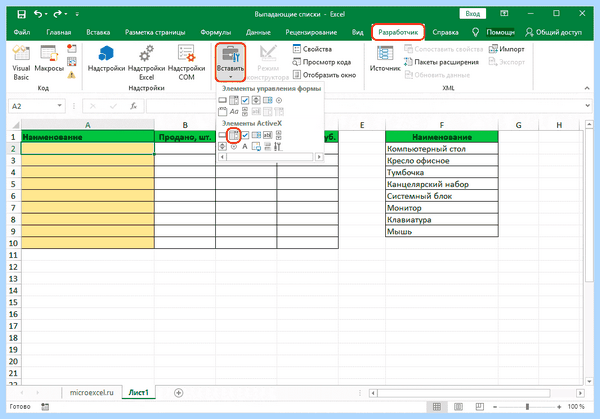Viewport: 600px width, 419px height.
Task: Toggle Use Relative References icon
Action: pos(72,62)
